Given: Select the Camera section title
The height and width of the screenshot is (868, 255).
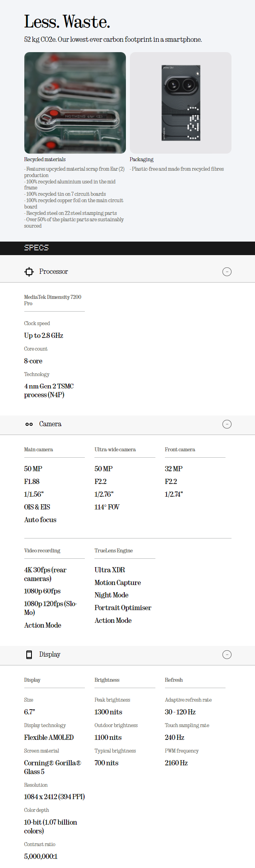Looking at the screenshot, I should (50, 424).
